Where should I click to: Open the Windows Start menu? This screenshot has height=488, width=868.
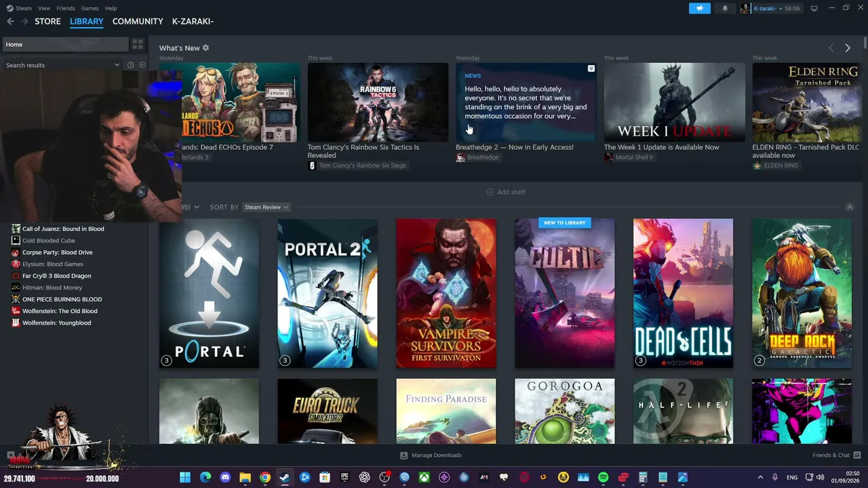click(185, 478)
